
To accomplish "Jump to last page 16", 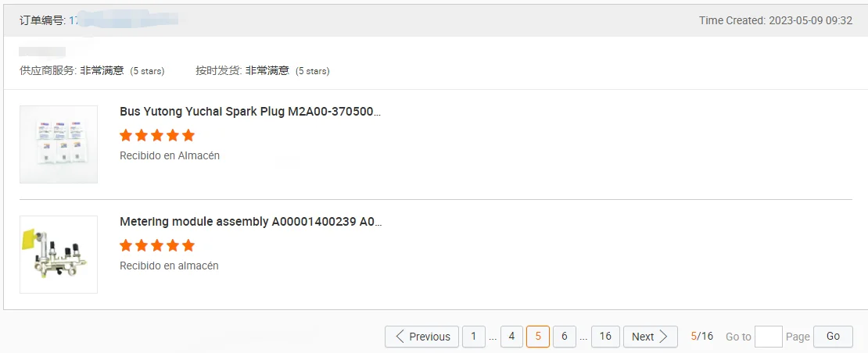I will (605, 337).
